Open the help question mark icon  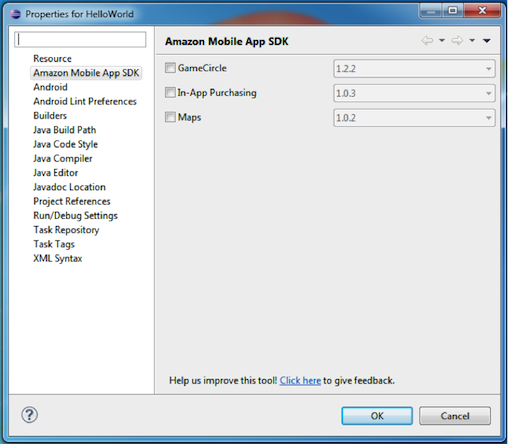tap(30, 415)
